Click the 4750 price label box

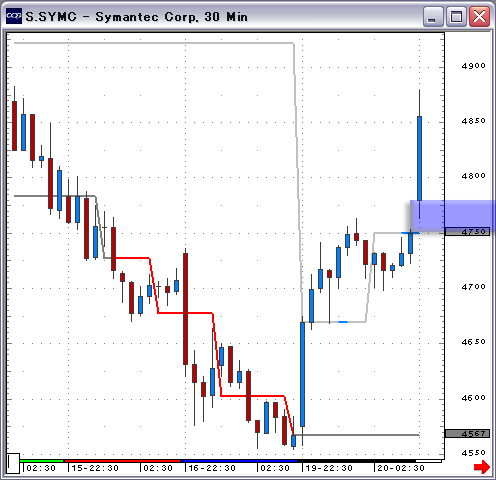tap(468, 232)
